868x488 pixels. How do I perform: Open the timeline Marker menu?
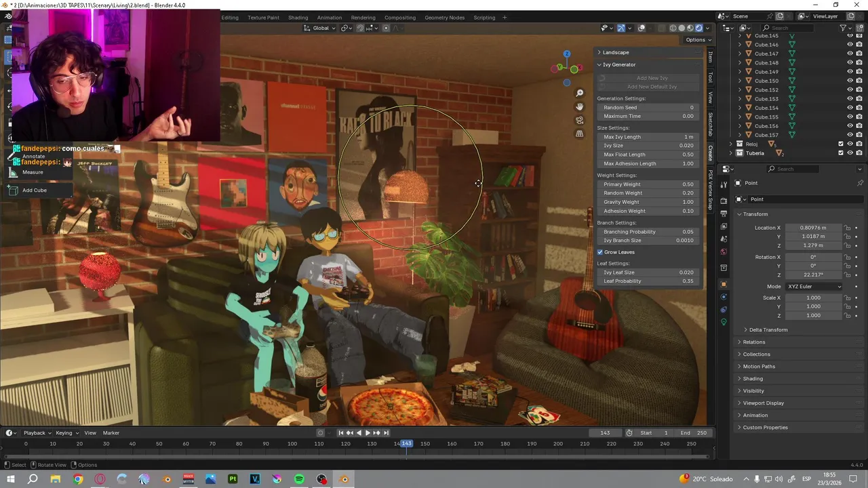click(x=111, y=432)
